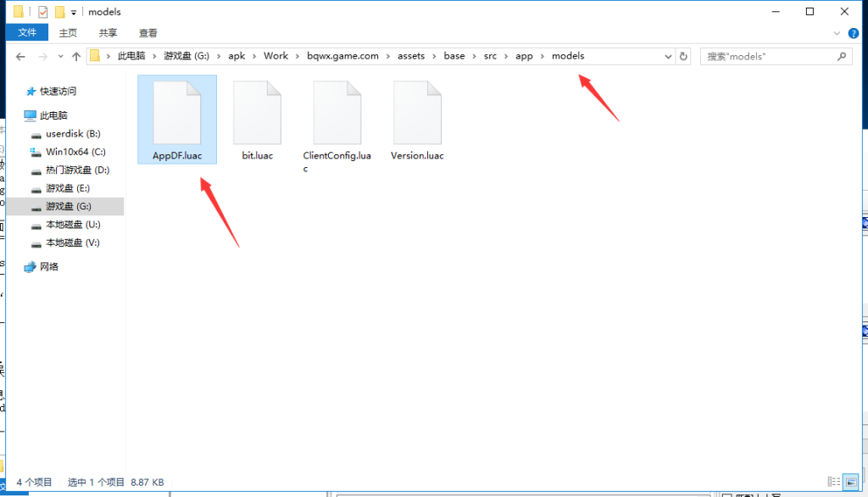The height and width of the screenshot is (497, 868).
Task: Switch to details view using the status bar icon
Action: coord(832,481)
